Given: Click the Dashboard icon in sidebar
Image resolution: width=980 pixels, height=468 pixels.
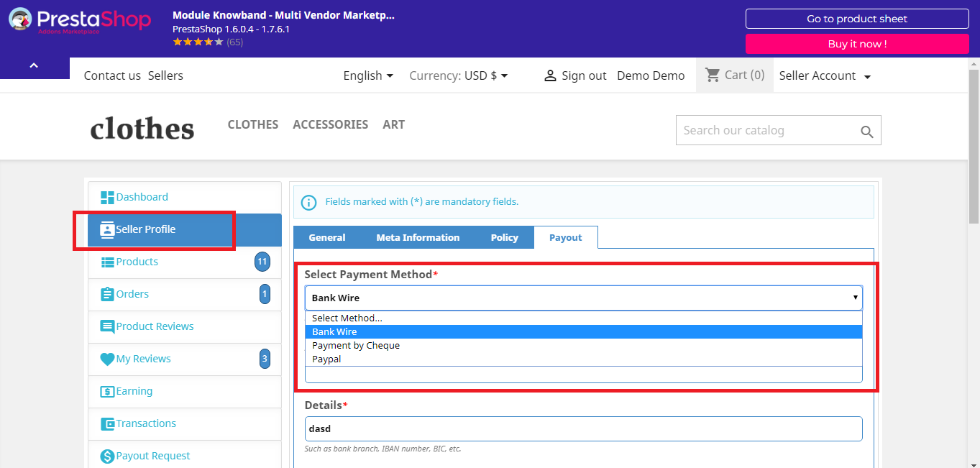Looking at the screenshot, I should pyautogui.click(x=107, y=198).
